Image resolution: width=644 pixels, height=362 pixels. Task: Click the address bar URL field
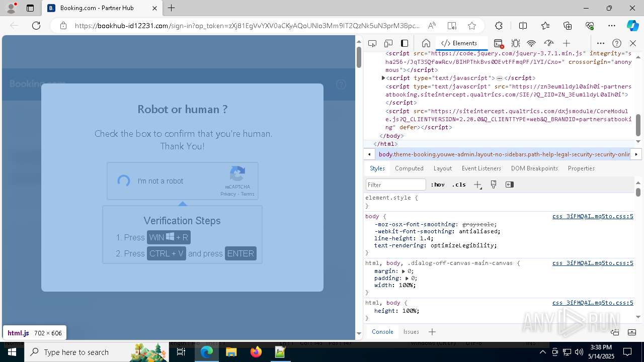click(x=247, y=26)
